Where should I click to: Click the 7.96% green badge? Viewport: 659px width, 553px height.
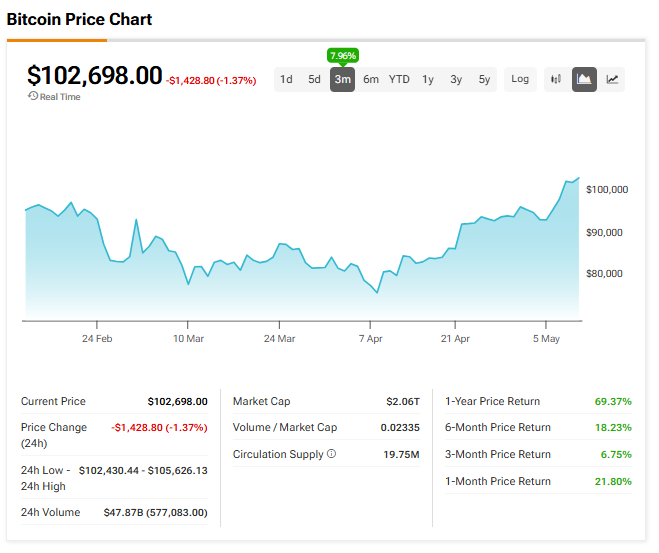(x=343, y=55)
